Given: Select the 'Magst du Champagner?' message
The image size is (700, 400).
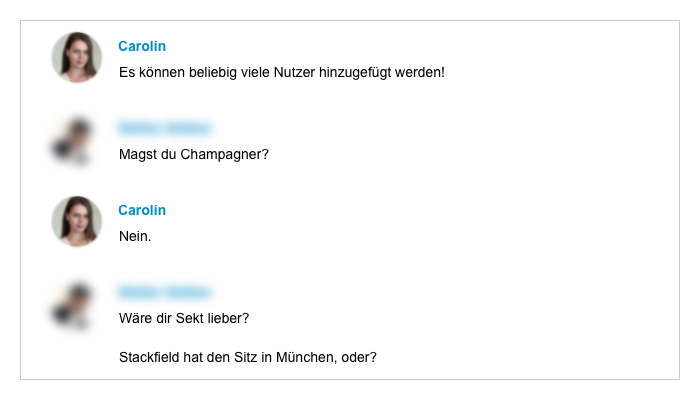Looking at the screenshot, I should click(x=194, y=154).
